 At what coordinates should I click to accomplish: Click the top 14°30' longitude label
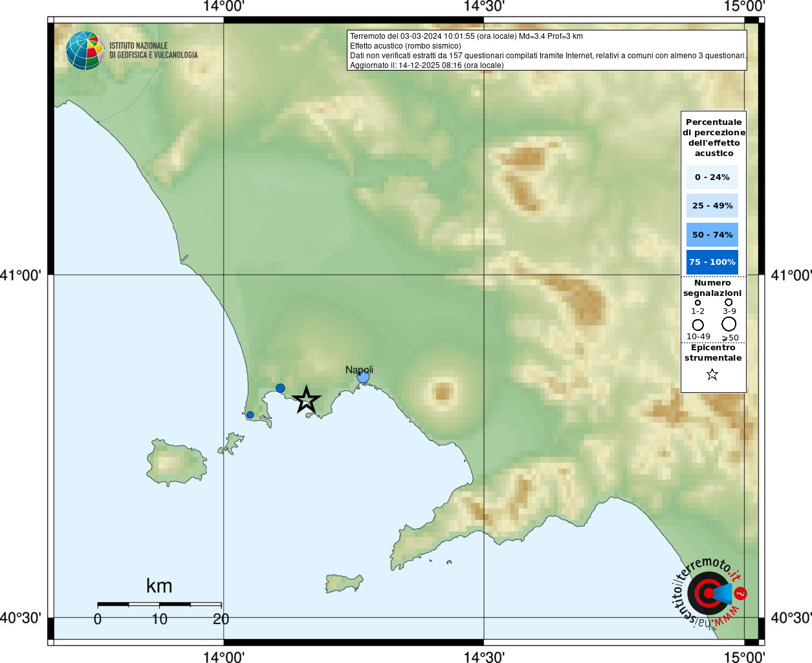pos(484,6)
